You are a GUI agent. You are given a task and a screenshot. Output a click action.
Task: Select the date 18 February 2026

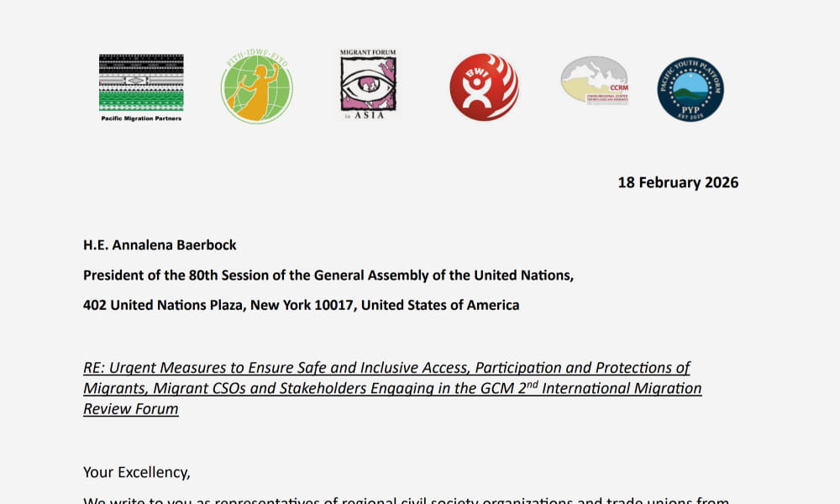(678, 182)
